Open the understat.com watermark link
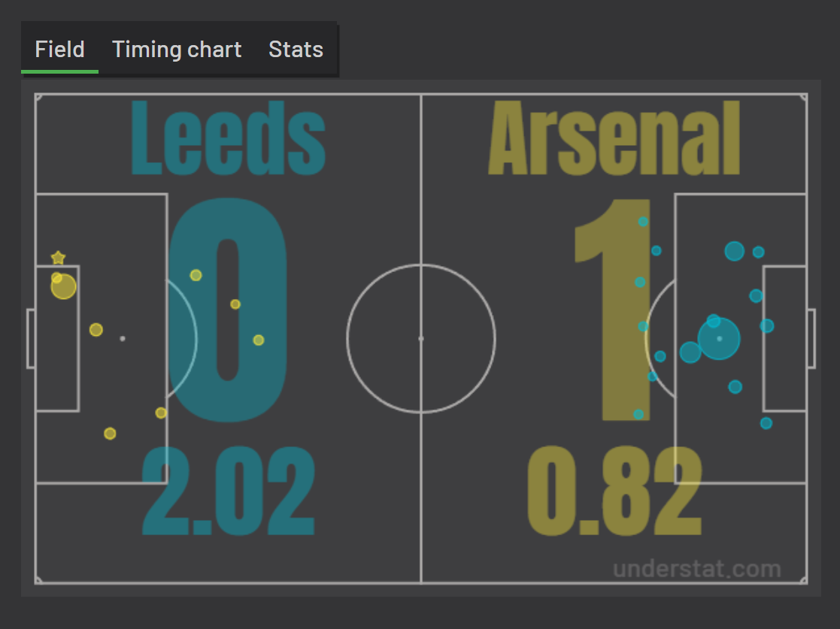The image size is (840, 629). [x=696, y=569]
